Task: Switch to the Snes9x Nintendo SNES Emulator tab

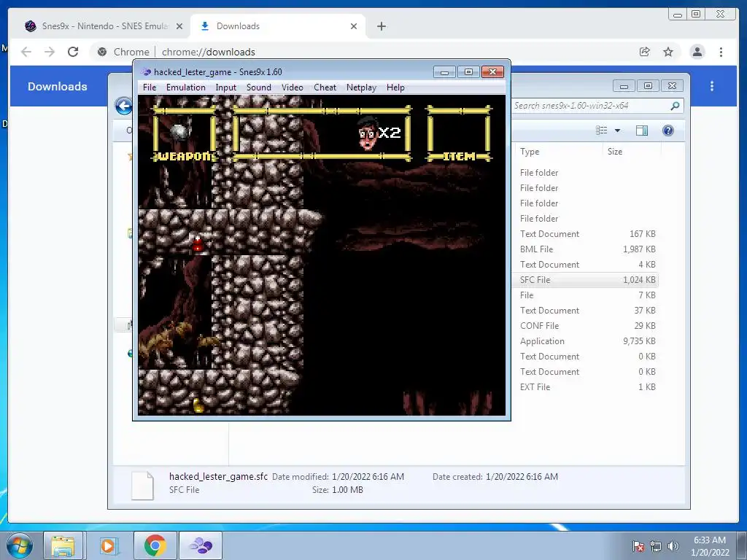Action: [104, 26]
